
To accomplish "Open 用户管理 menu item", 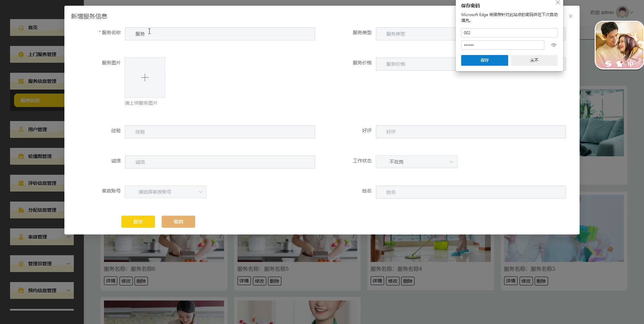I will pyautogui.click(x=37, y=129).
